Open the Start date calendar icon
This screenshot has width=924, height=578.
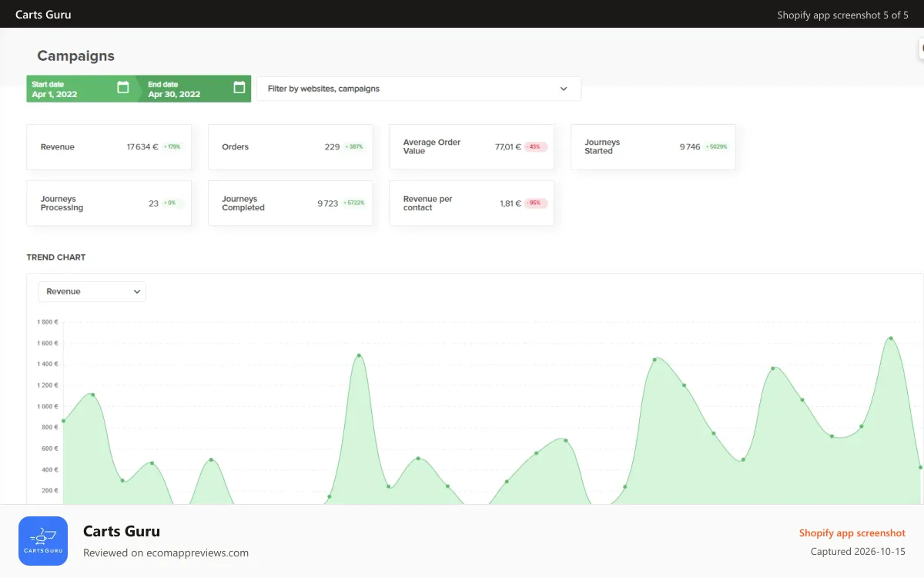[x=123, y=88]
